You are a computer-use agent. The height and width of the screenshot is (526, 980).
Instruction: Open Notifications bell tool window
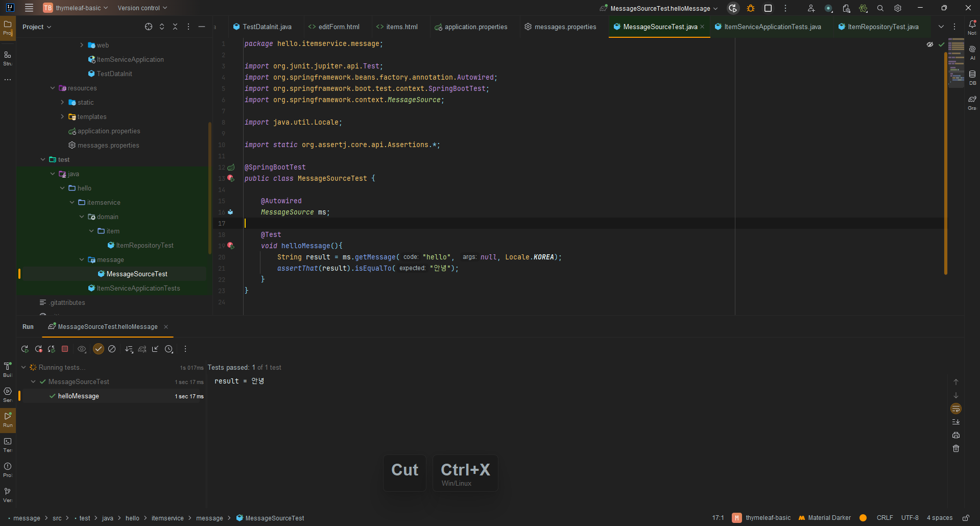point(972,27)
